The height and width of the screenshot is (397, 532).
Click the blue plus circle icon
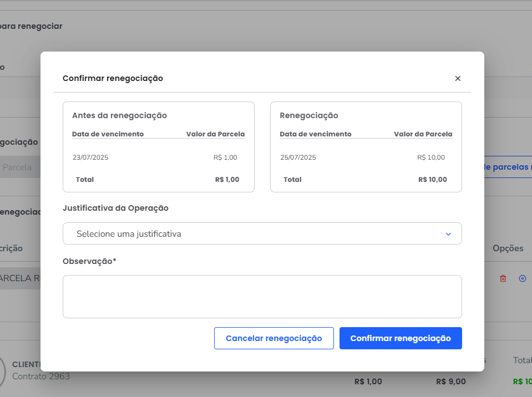point(522,278)
